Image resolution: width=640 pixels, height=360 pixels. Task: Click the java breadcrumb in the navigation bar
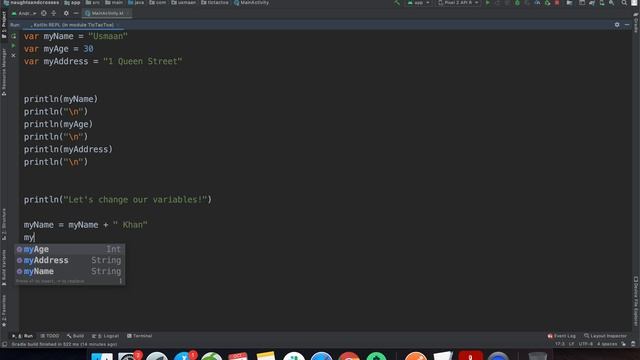pyautogui.click(x=136, y=3)
